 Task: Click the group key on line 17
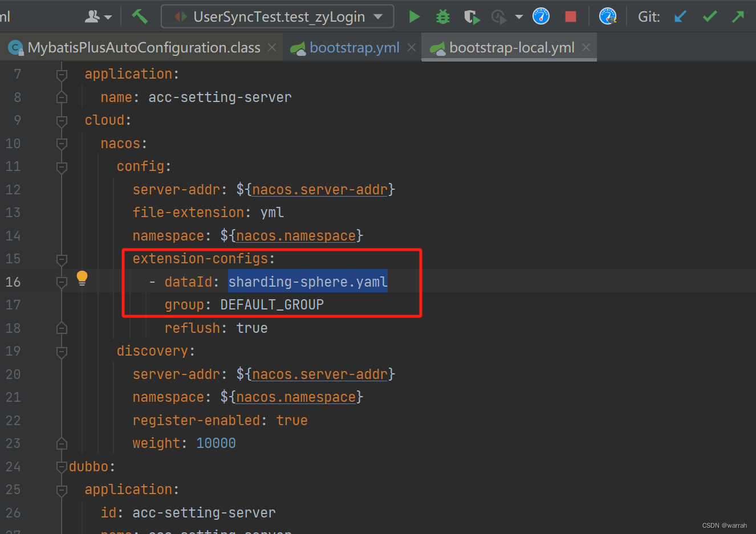pyautogui.click(x=184, y=305)
